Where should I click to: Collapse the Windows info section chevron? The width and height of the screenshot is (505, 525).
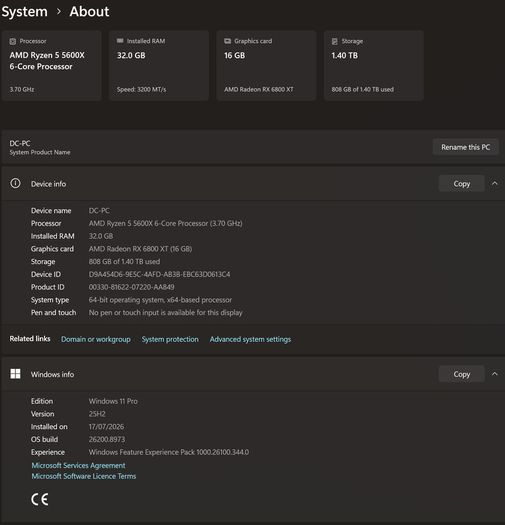point(495,374)
